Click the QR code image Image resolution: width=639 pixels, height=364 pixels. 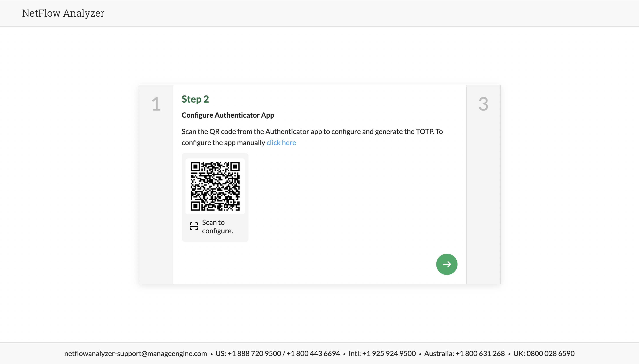coord(215,186)
